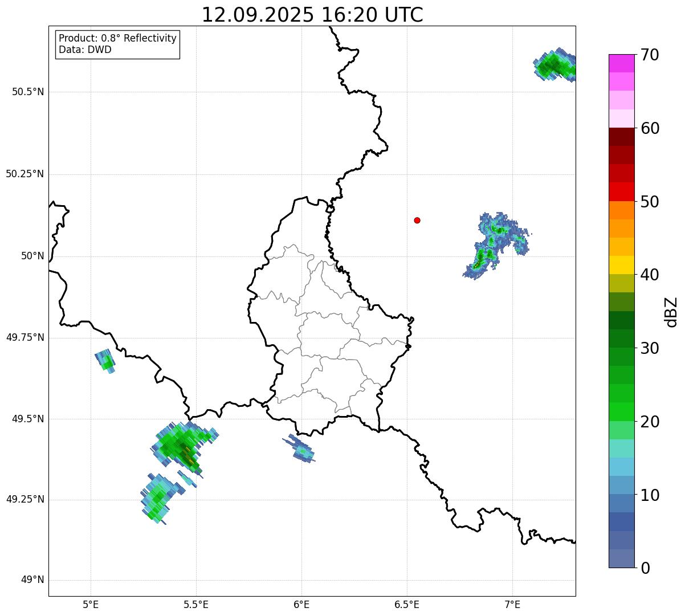Click the latitude label "50.25°N"
The height and width of the screenshot is (616, 685).
coord(25,174)
